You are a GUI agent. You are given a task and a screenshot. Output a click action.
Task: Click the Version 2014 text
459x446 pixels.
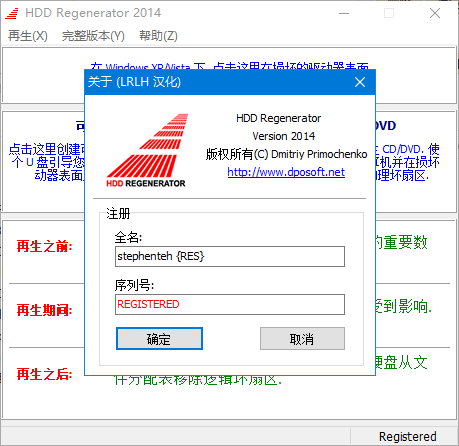coord(284,136)
